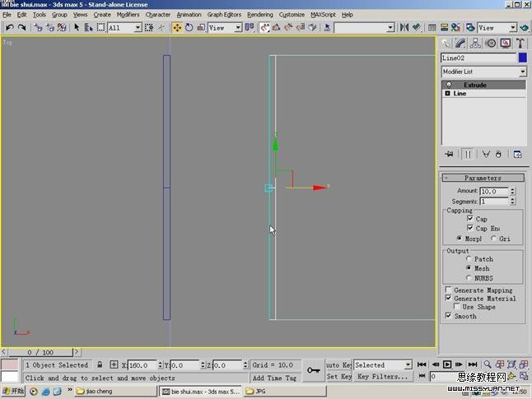Open the named selection sets dropdown
532x399 pixels.
[x=390, y=27]
